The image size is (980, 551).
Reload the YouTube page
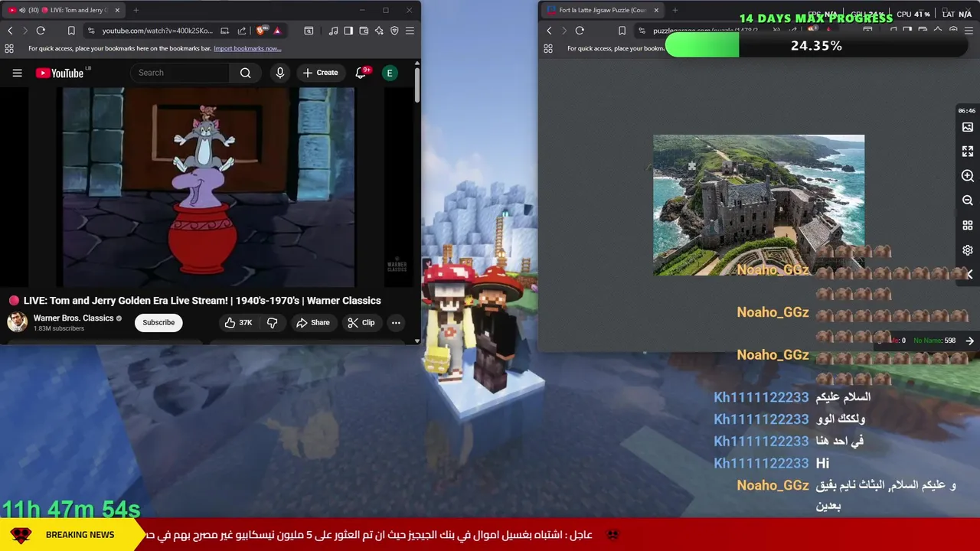41,31
